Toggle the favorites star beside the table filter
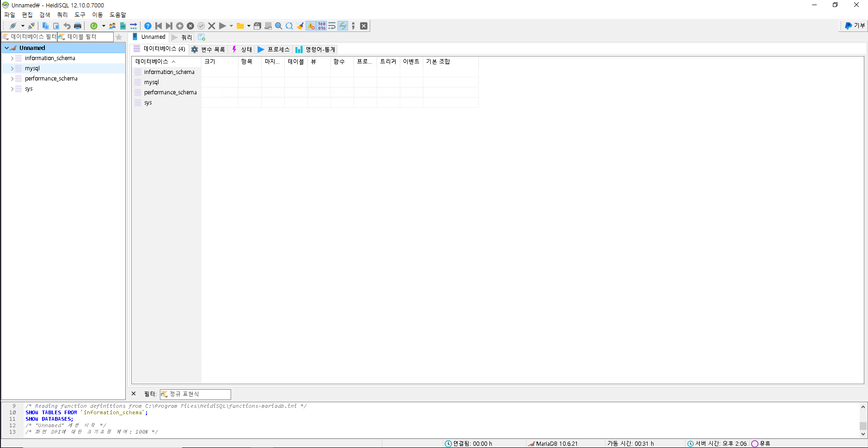Image resolution: width=868 pixels, height=448 pixels. pos(119,37)
